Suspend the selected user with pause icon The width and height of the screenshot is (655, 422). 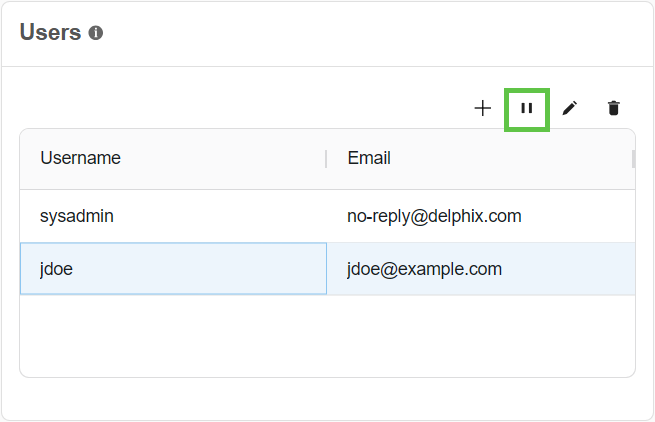click(527, 108)
